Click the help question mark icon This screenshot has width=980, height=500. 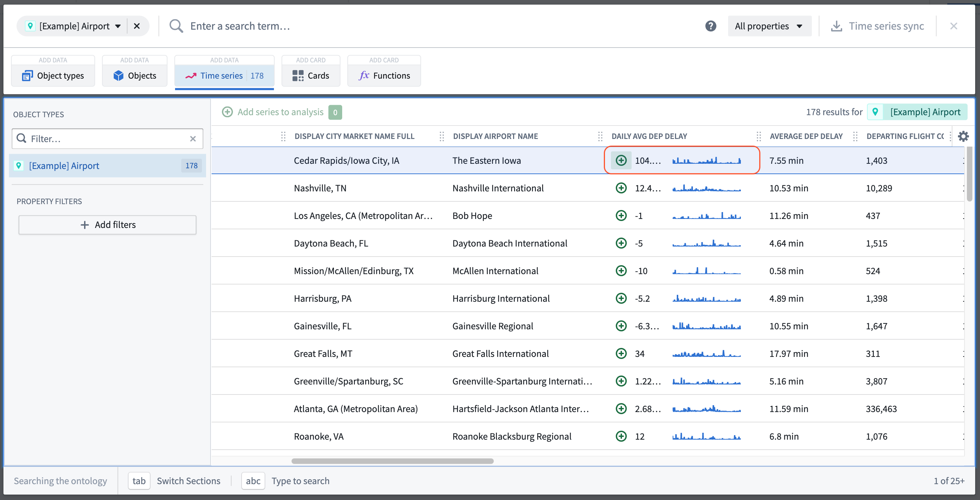point(710,26)
